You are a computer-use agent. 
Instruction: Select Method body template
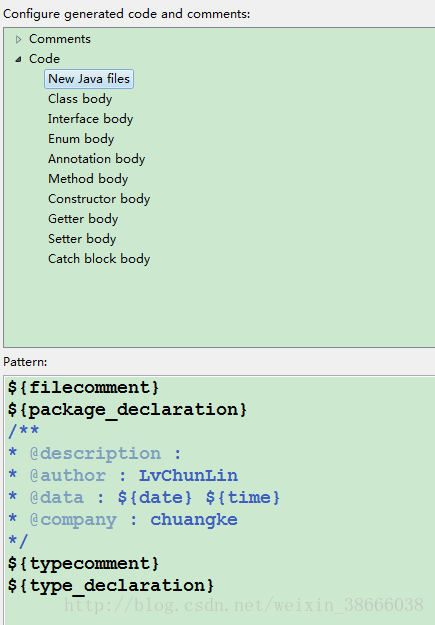pos(88,179)
